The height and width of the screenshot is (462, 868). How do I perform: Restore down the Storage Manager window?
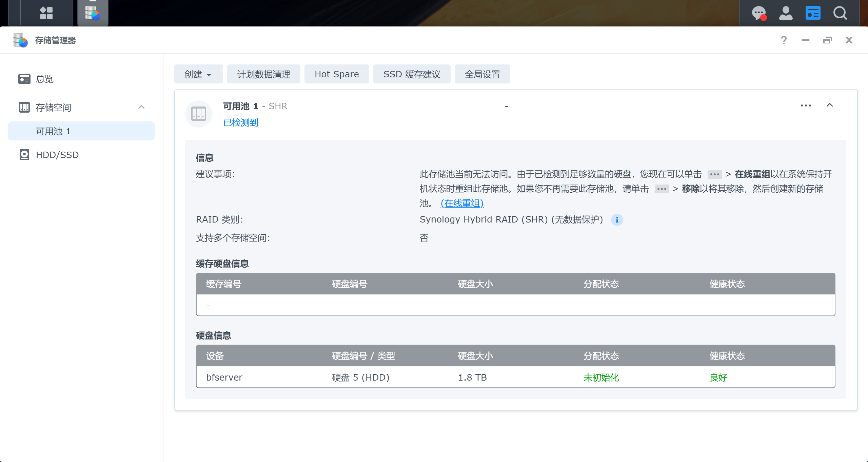pyautogui.click(x=827, y=40)
